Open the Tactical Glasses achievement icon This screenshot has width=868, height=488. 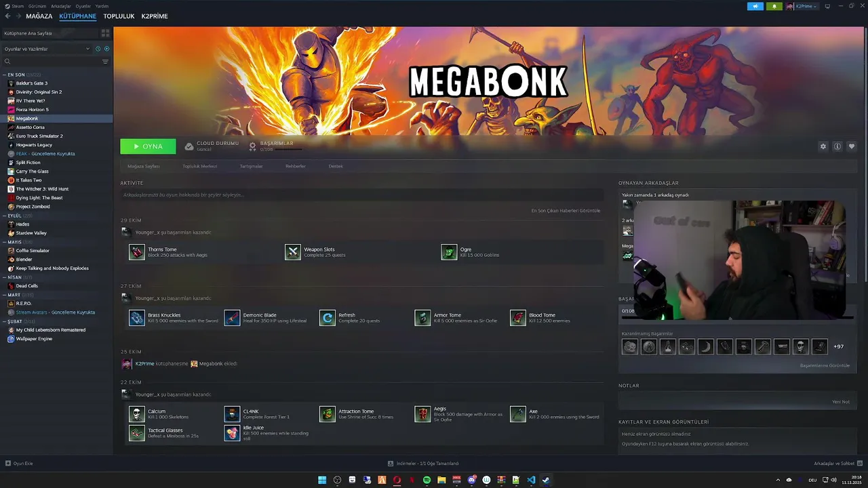click(x=137, y=433)
